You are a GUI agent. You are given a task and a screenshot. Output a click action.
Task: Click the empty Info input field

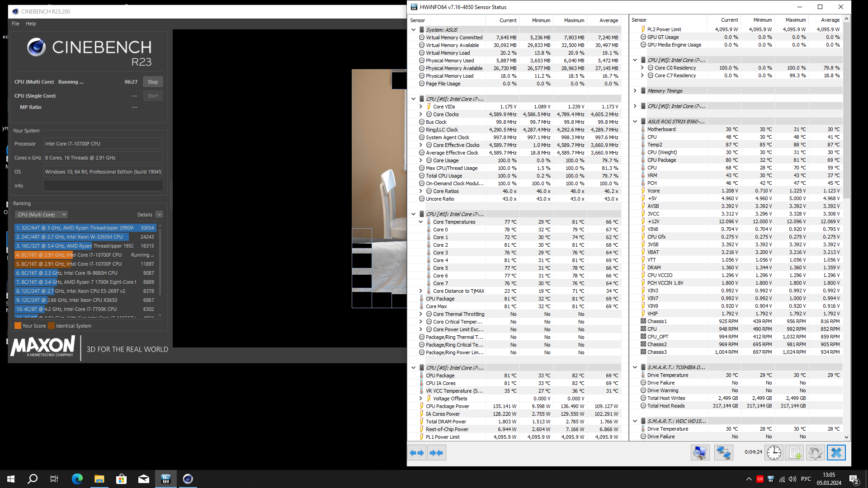(103, 186)
